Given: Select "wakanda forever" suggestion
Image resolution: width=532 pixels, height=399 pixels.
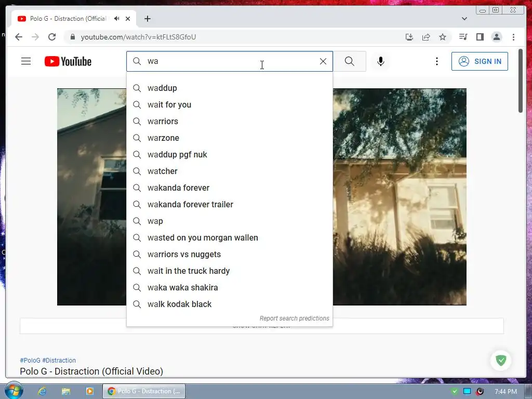Looking at the screenshot, I should click(229, 188).
